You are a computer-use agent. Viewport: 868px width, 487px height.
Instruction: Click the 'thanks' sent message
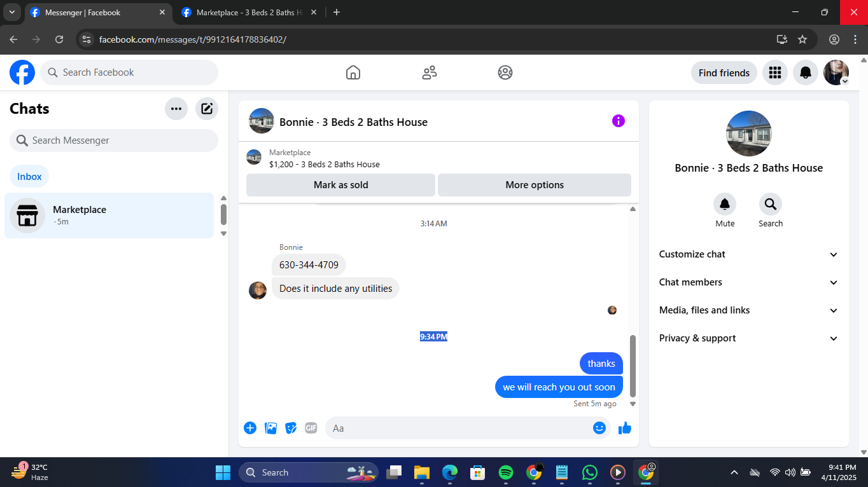click(601, 364)
